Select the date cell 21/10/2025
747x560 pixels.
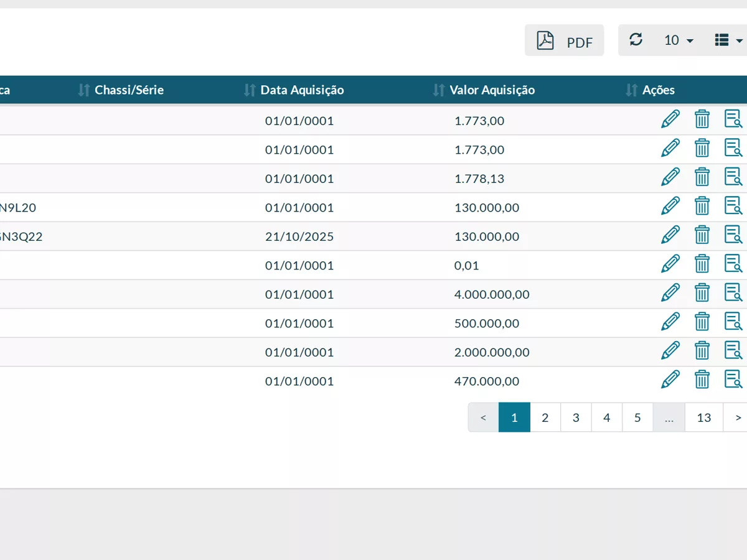tap(299, 236)
